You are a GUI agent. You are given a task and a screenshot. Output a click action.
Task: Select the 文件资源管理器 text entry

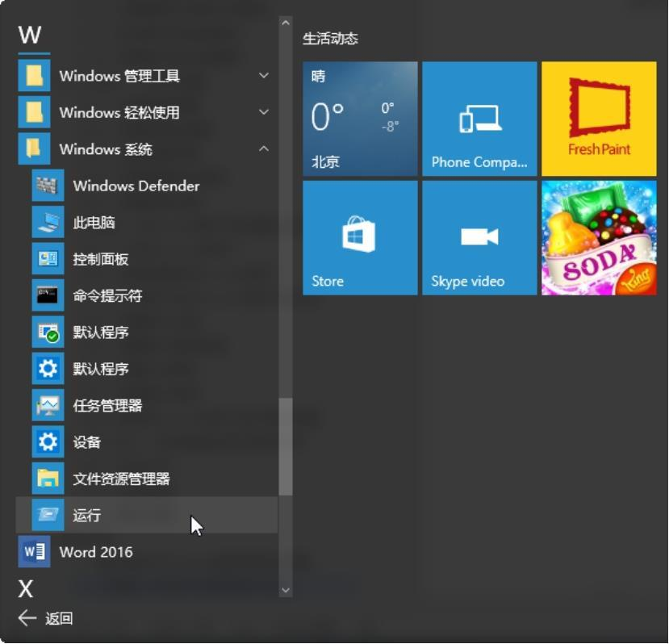click(x=121, y=479)
